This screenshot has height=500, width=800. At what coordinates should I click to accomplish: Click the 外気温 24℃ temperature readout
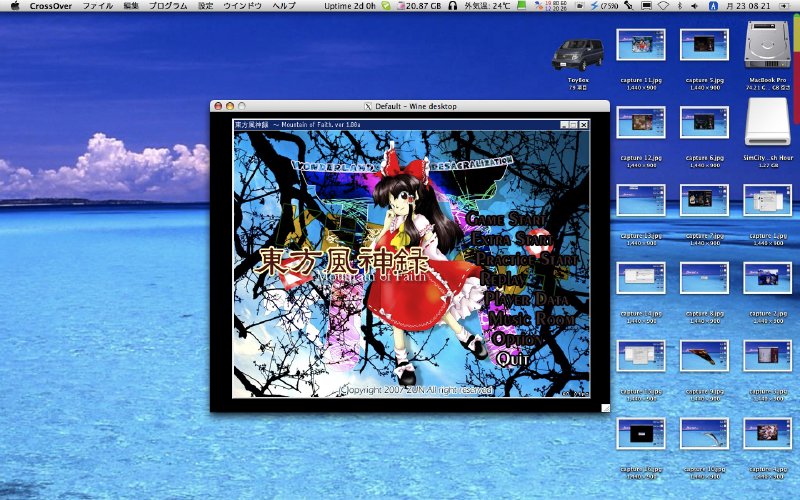coord(487,6)
